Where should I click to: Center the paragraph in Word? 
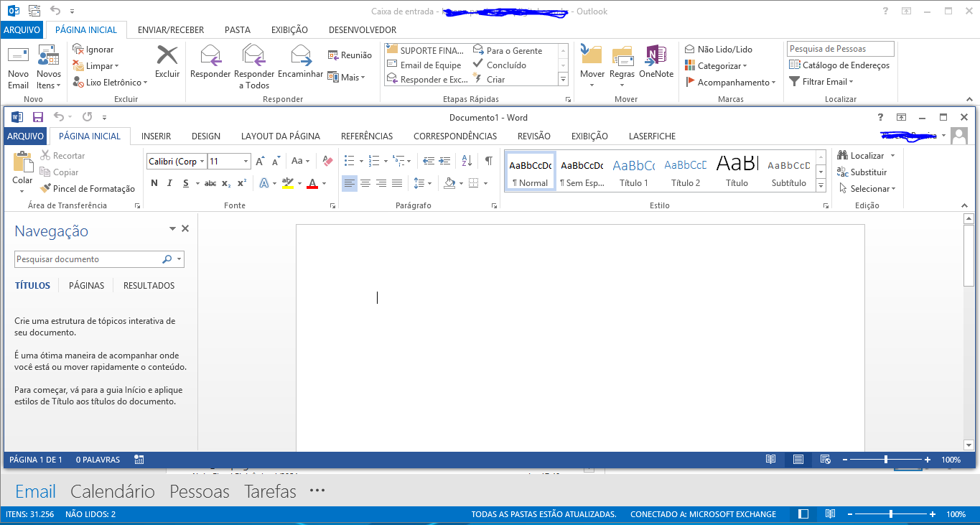point(365,183)
